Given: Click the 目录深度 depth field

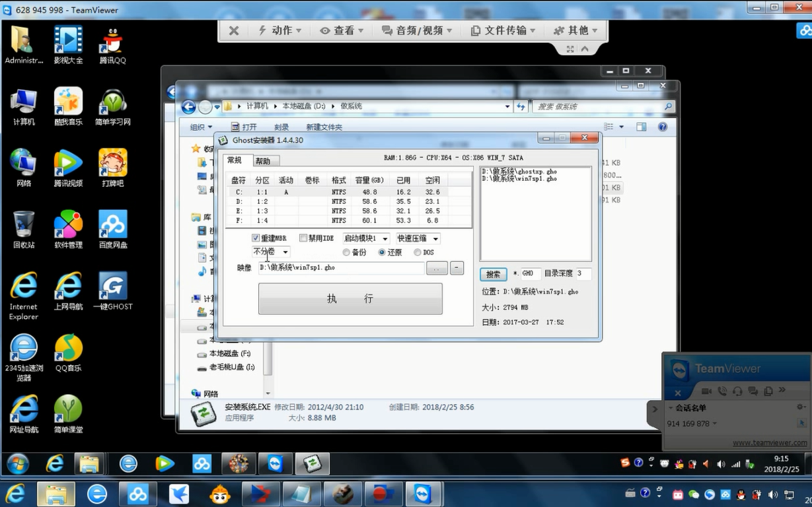Looking at the screenshot, I should (583, 273).
